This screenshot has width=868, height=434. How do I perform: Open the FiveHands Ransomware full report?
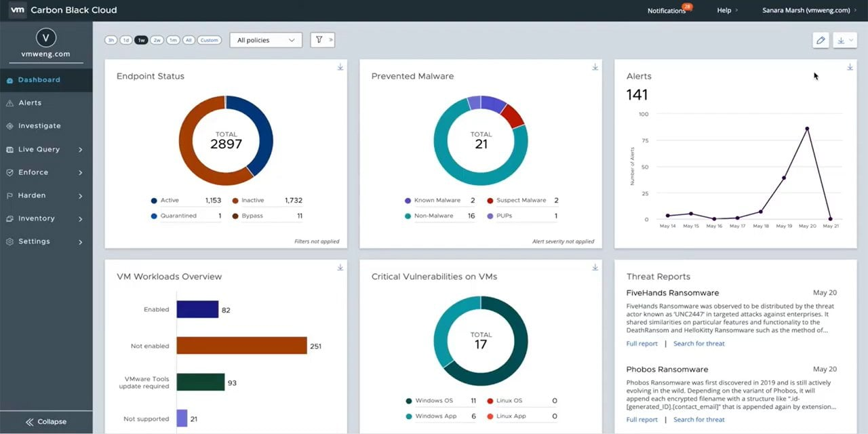coord(642,343)
